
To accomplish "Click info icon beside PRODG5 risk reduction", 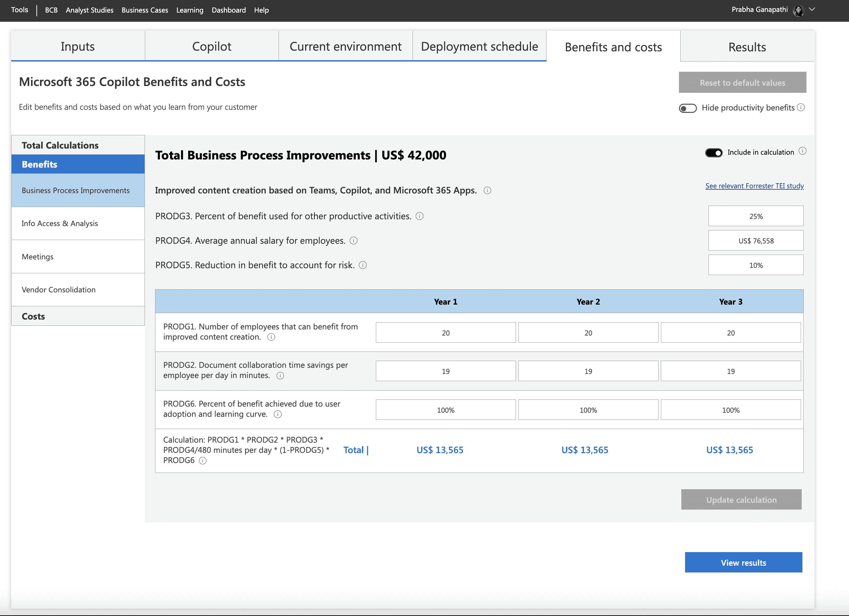I will point(363,265).
